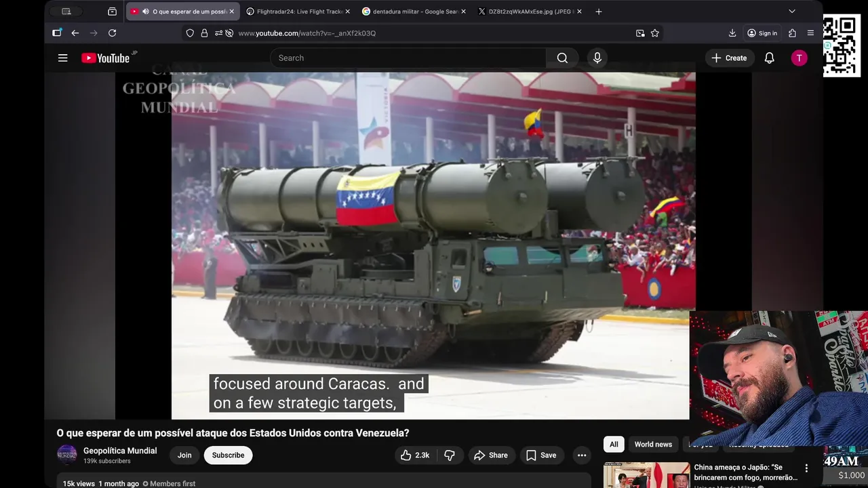
Task: Open site permissions icon in address bar
Action: pyautogui.click(x=218, y=33)
